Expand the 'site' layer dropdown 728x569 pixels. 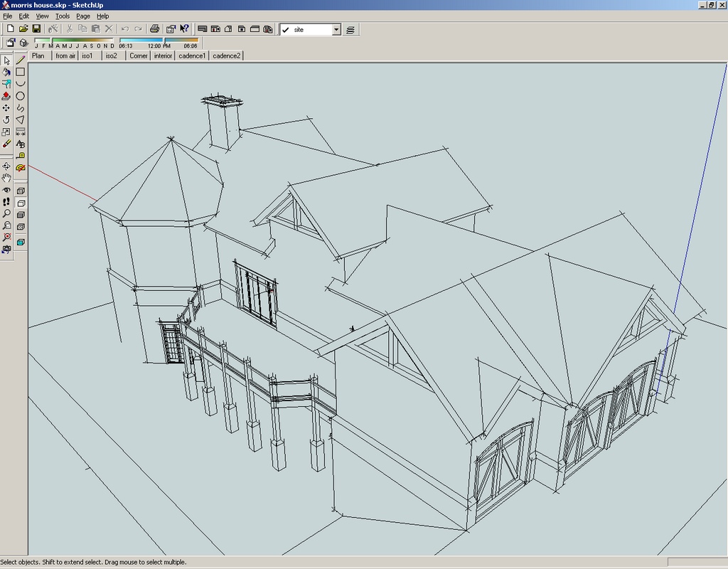[336, 30]
